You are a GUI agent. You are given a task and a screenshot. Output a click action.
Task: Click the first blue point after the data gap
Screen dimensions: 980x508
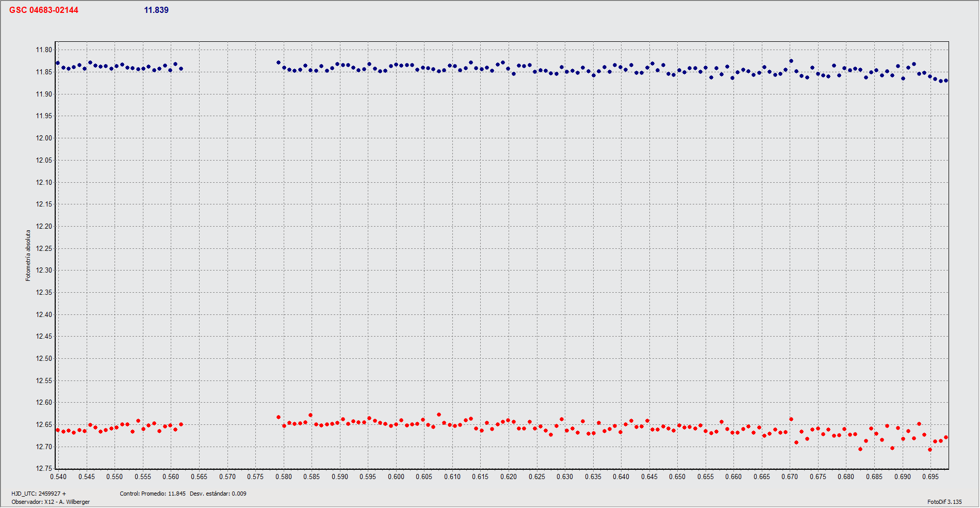279,62
